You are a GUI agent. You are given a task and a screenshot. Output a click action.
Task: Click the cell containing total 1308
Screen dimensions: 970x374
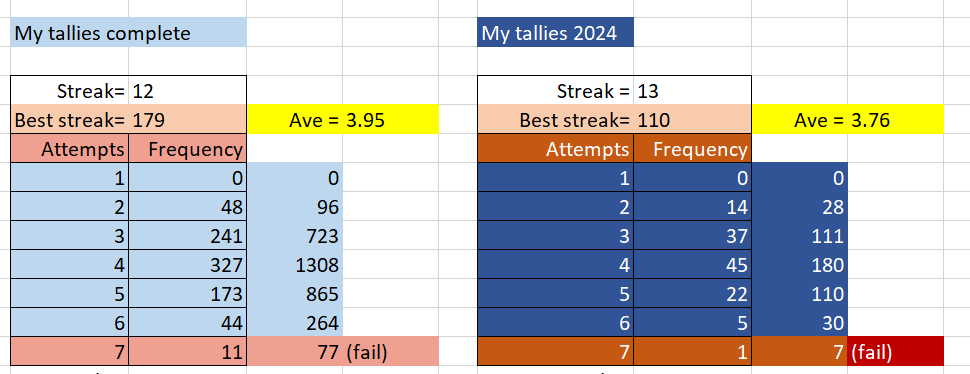point(294,265)
